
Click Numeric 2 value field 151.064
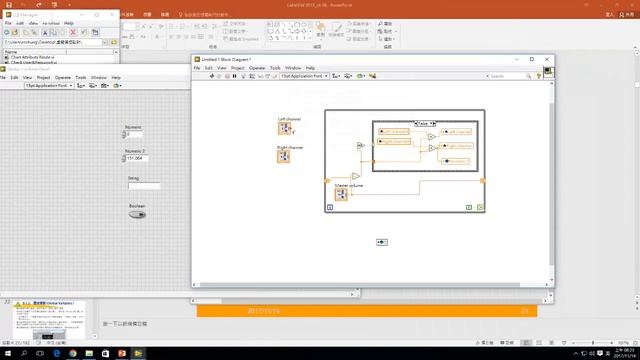click(x=137, y=158)
